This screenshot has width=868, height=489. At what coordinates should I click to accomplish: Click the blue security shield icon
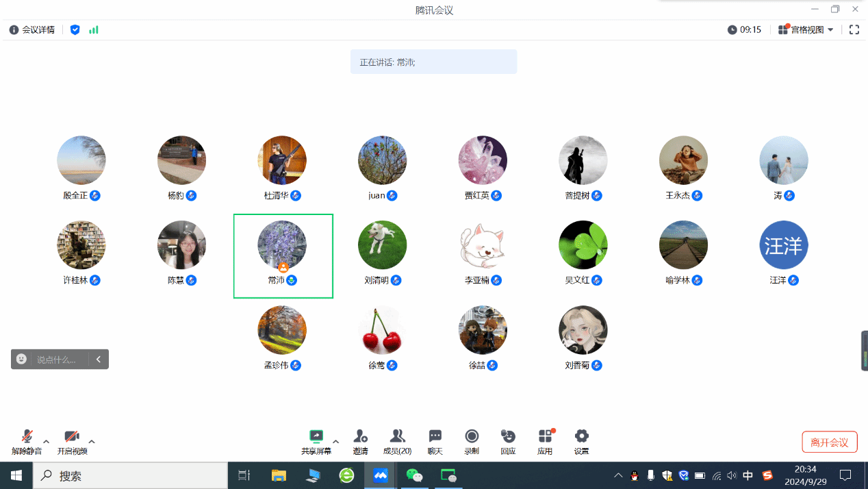[x=75, y=30]
